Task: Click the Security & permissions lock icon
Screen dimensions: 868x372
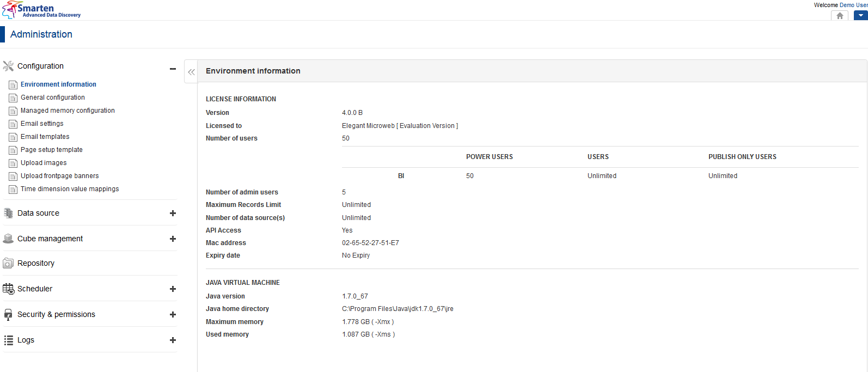Action: [x=8, y=315]
